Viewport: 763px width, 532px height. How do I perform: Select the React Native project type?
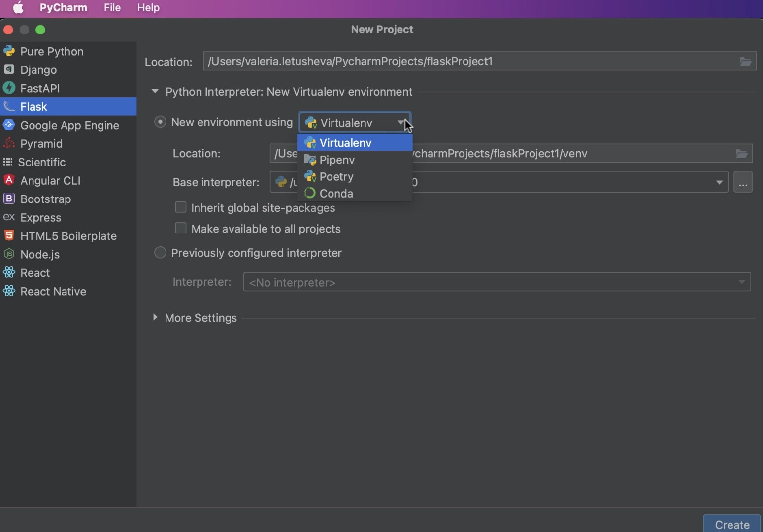pos(53,291)
